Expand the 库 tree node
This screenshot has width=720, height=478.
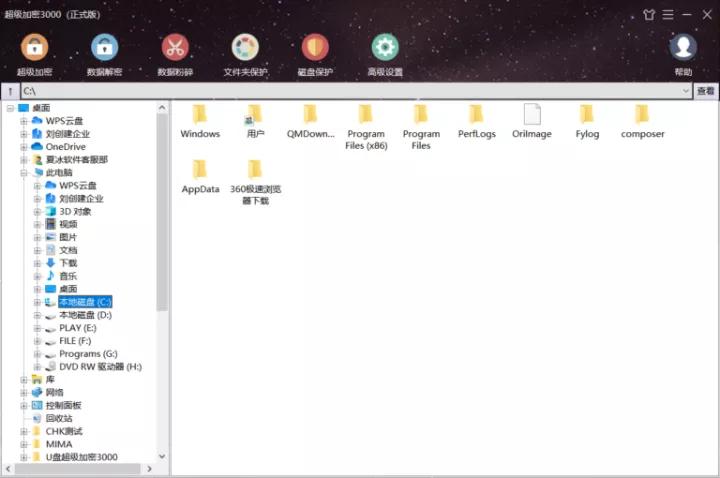click(24, 380)
